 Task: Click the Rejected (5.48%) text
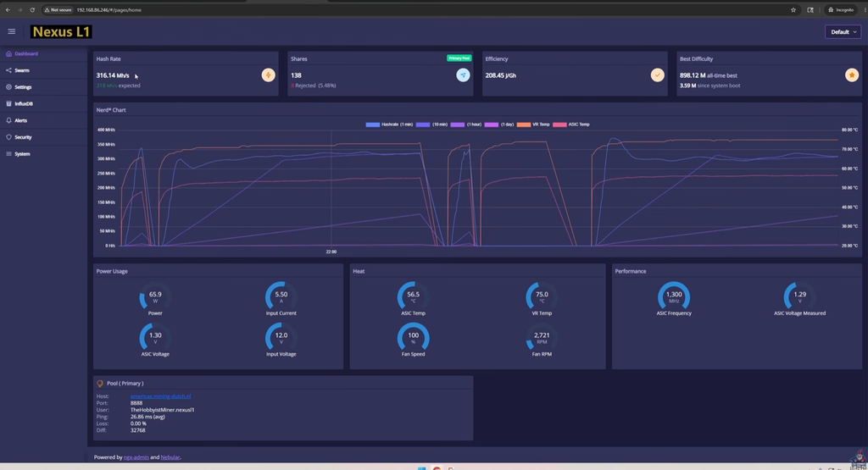[x=315, y=86]
